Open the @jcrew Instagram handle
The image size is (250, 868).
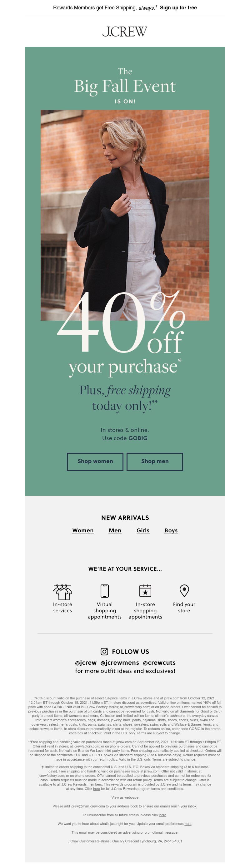86,663
